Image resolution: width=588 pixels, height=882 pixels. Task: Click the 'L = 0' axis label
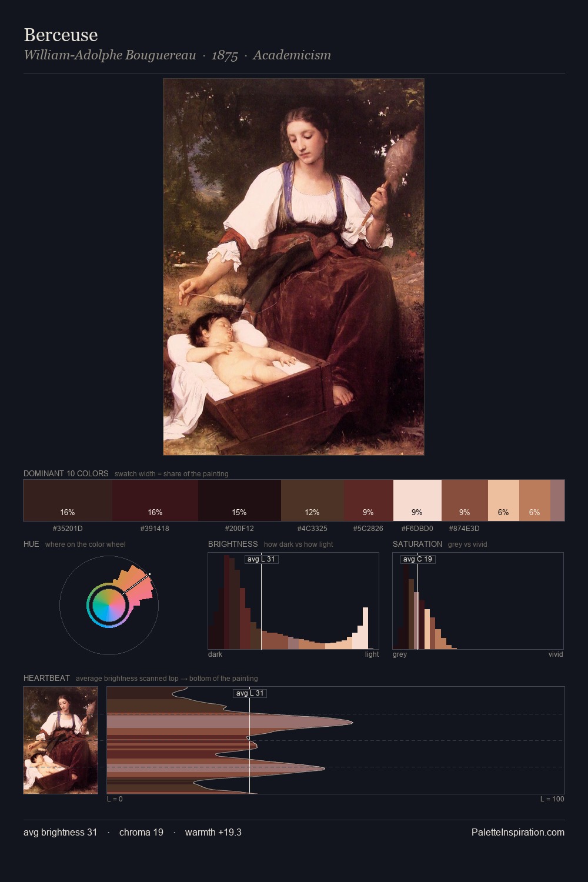click(x=115, y=799)
